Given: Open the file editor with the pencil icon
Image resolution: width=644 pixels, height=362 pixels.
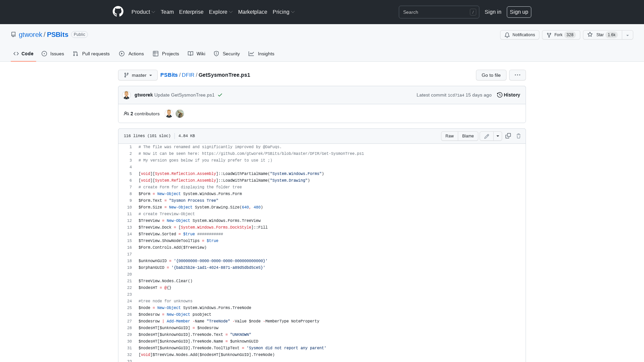Looking at the screenshot, I should pos(486,136).
